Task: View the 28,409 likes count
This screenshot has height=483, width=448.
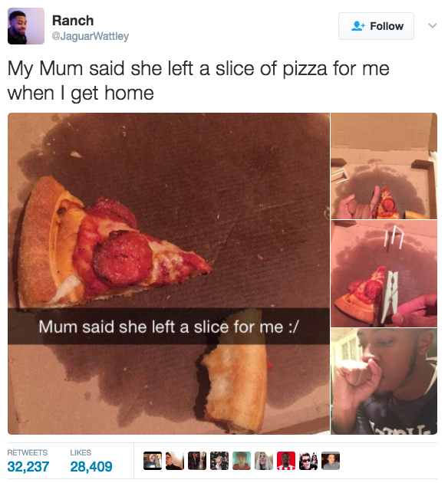Action: [x=91, y=466]
